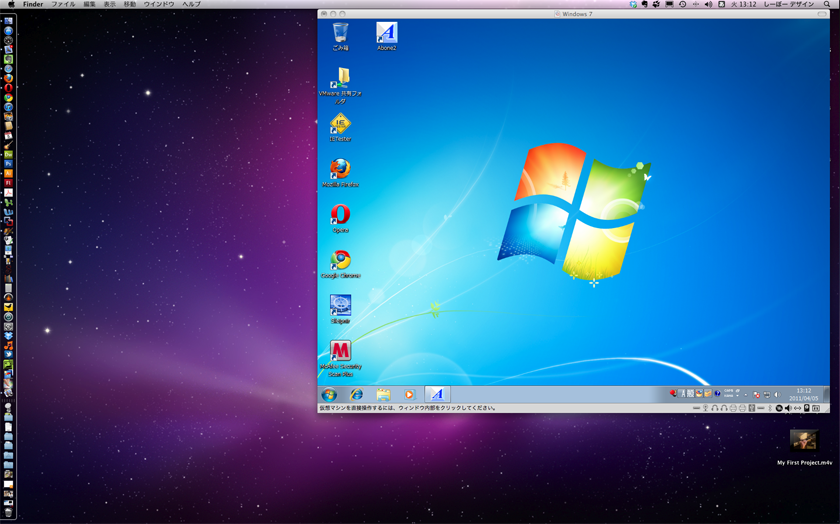Click the VMware network adapter arrows icon
The width and height of the screenshot is (840, 524).
coord(798,408)
